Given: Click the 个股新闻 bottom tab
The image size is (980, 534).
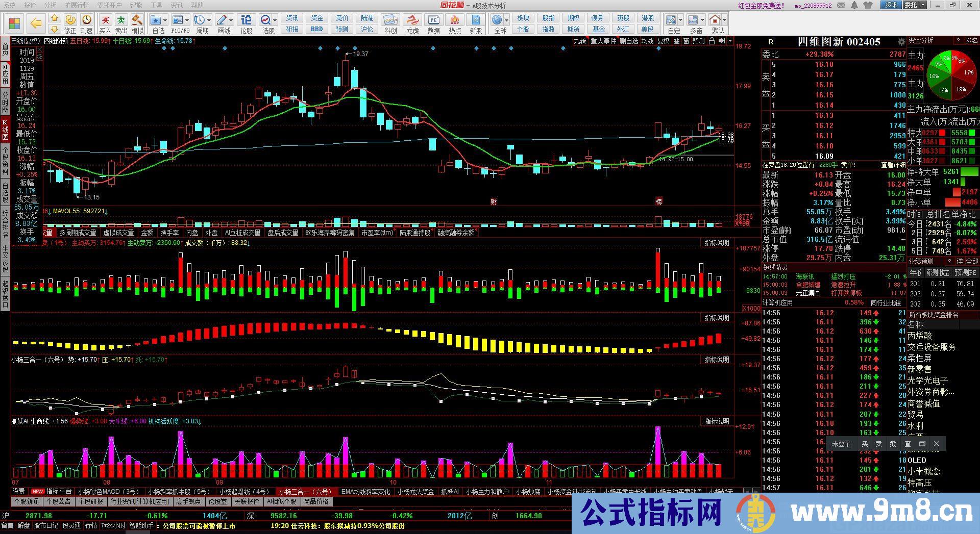Looking at the screenshot, I should click(27, 501).
